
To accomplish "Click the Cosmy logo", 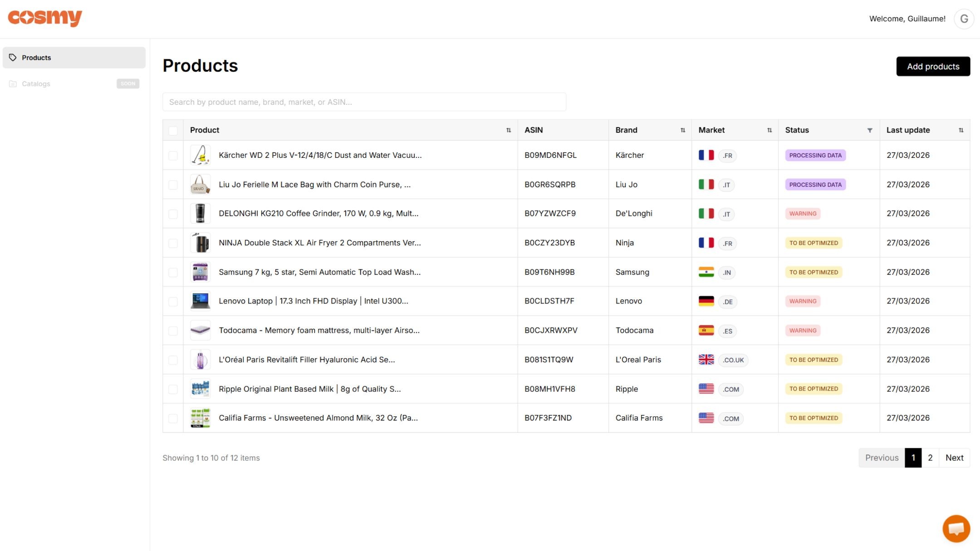I will [x=45, y=18].
